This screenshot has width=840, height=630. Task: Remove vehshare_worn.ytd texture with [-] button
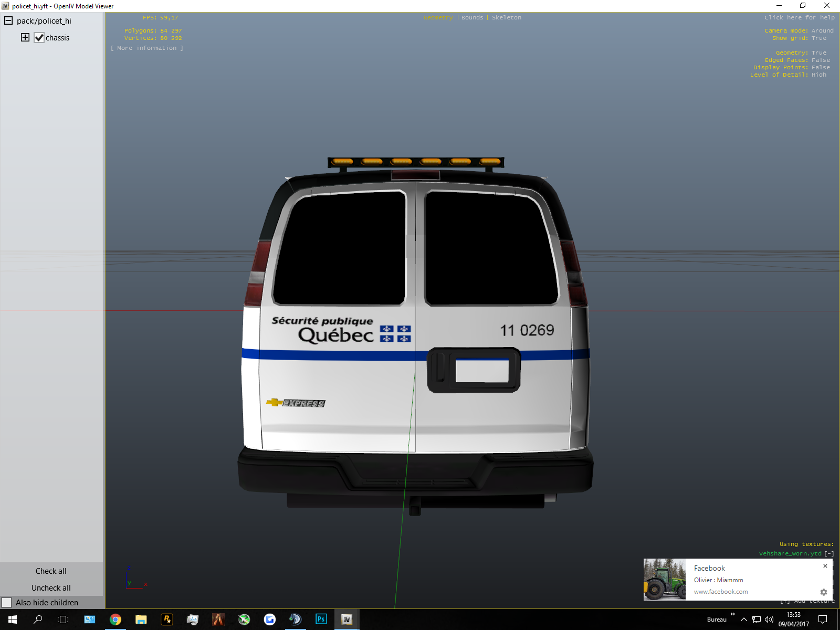(829, 553)
